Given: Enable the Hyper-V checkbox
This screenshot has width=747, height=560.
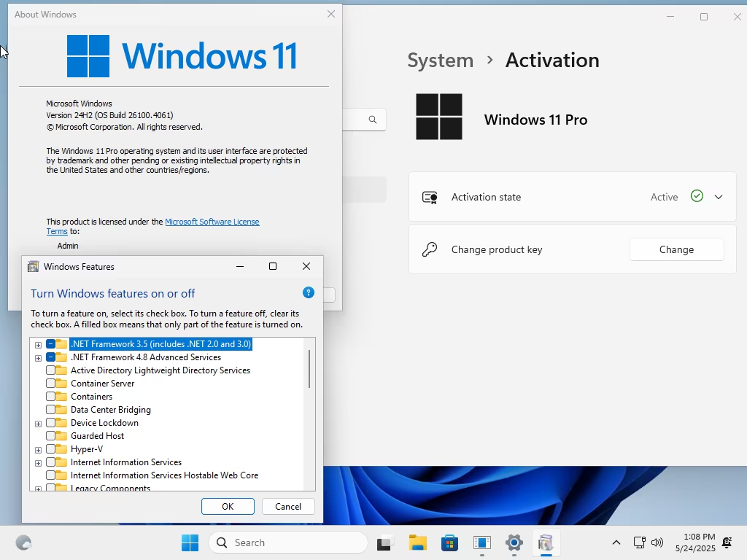Looking at the screenshot, I should (50, 449).
